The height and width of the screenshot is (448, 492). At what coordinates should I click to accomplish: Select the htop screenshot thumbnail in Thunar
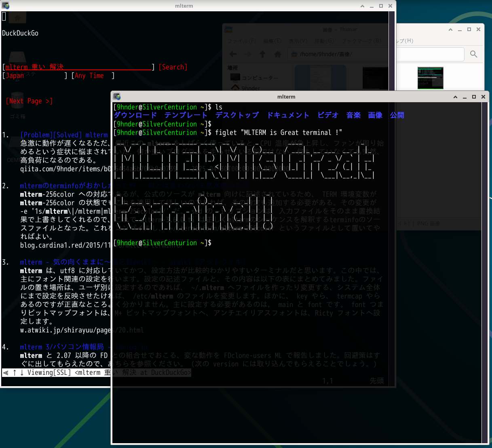[x=430, y=78]
